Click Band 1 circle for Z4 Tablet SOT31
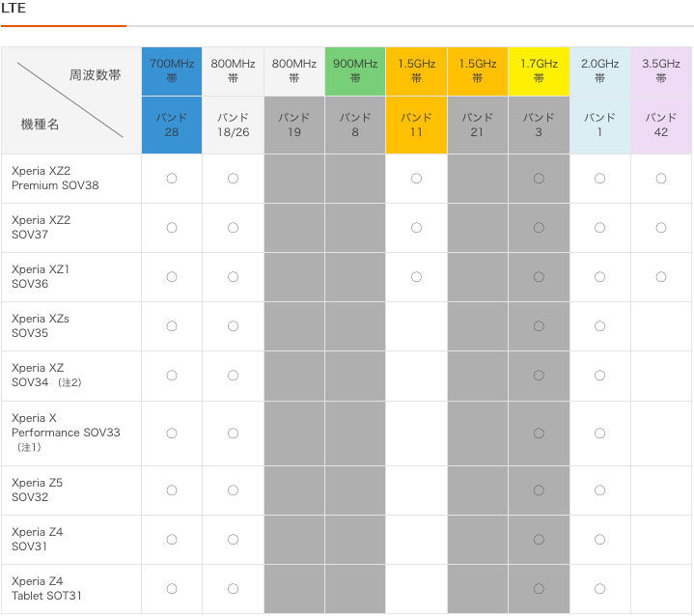This screenshot has width=694, height=616. 599,588
